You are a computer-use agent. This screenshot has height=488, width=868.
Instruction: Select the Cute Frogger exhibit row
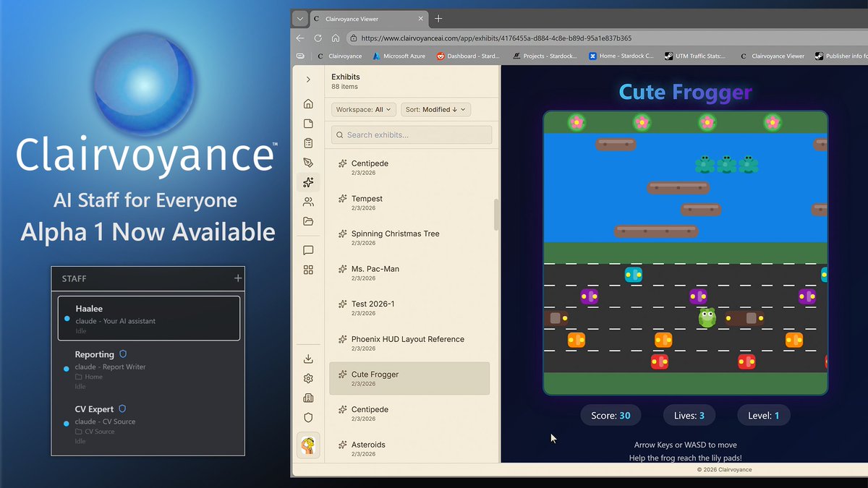tap(409, 378)
